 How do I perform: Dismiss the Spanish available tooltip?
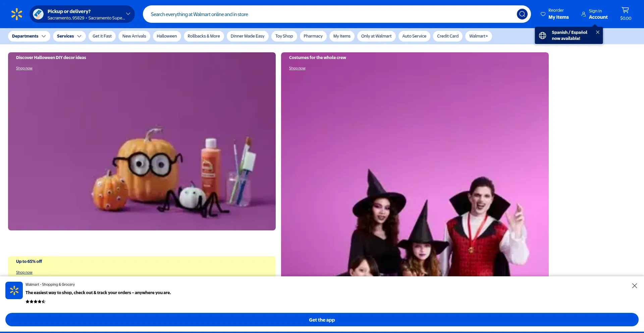(x=598, y=32)
